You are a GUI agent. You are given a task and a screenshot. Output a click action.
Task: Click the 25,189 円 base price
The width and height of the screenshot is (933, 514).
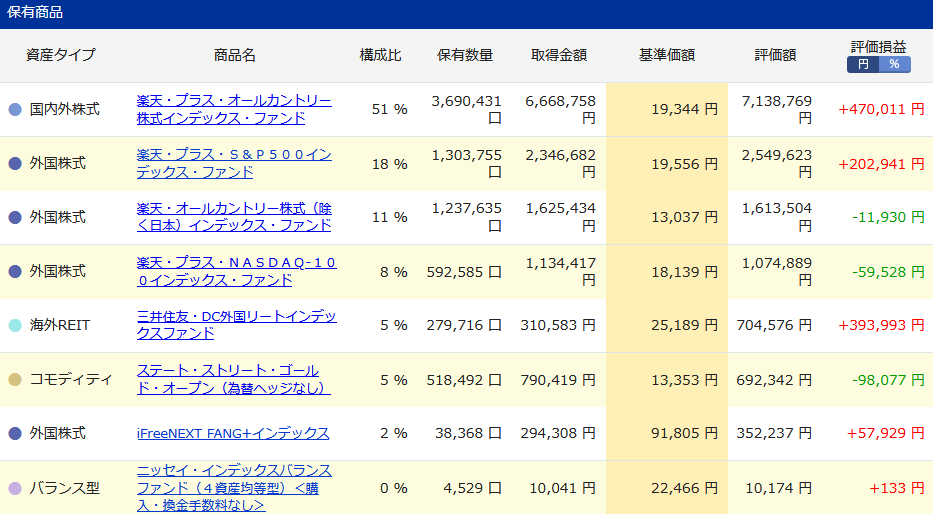pyautogui.click(x=684, y=325)
